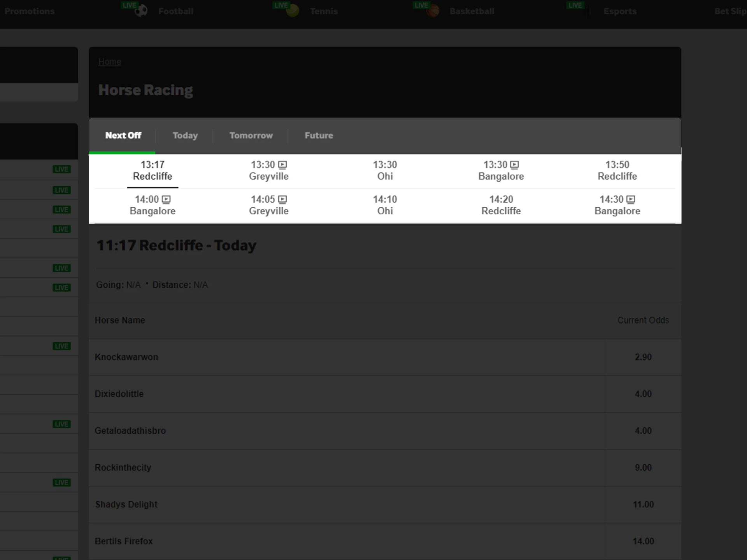Click the Home breadcrumb link

110,62
